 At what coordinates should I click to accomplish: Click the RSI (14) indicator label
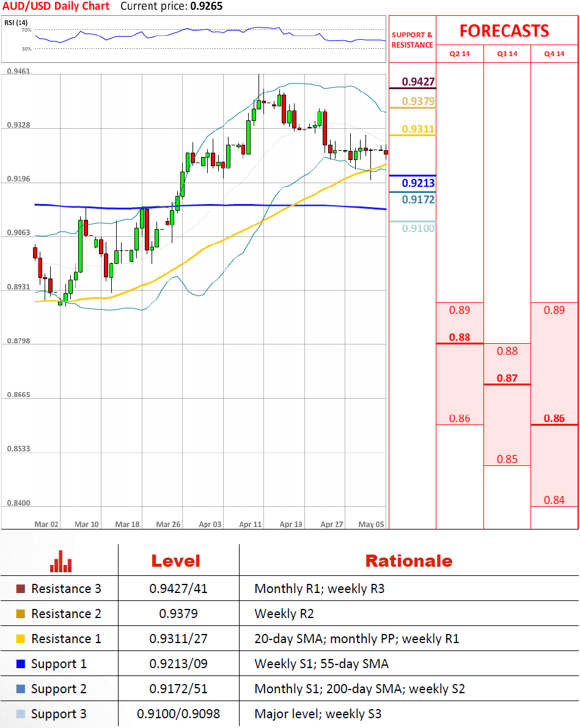(x=15, y=23)
